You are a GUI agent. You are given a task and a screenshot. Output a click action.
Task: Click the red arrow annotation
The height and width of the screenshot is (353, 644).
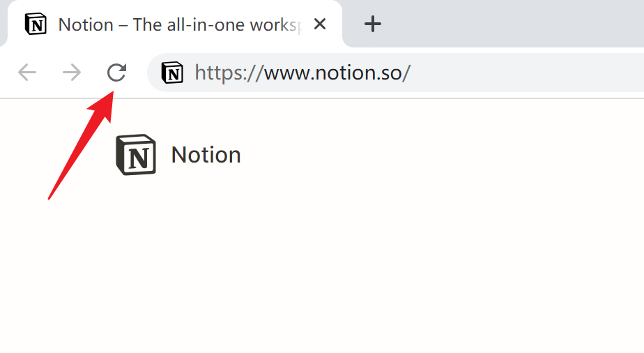point(81,145)
